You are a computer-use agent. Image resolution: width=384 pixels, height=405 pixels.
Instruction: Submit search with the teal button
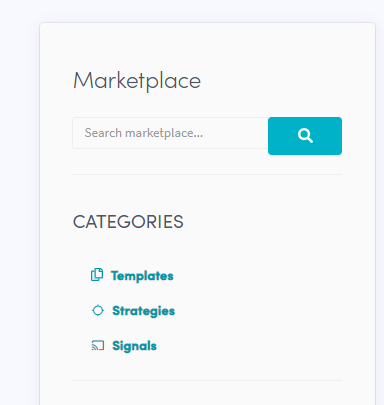[x=305, y=136]
